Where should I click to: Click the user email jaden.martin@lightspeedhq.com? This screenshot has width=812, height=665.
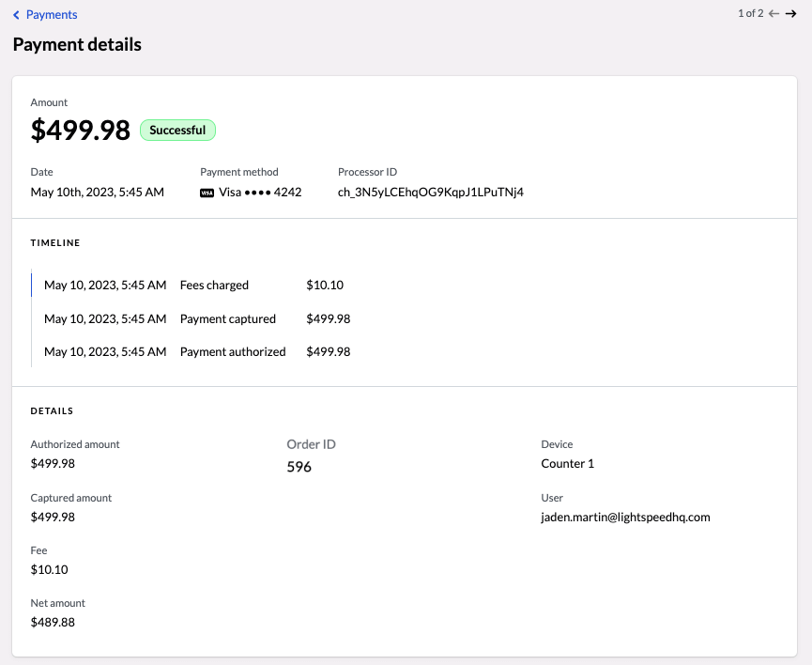[x=626, y=517]
